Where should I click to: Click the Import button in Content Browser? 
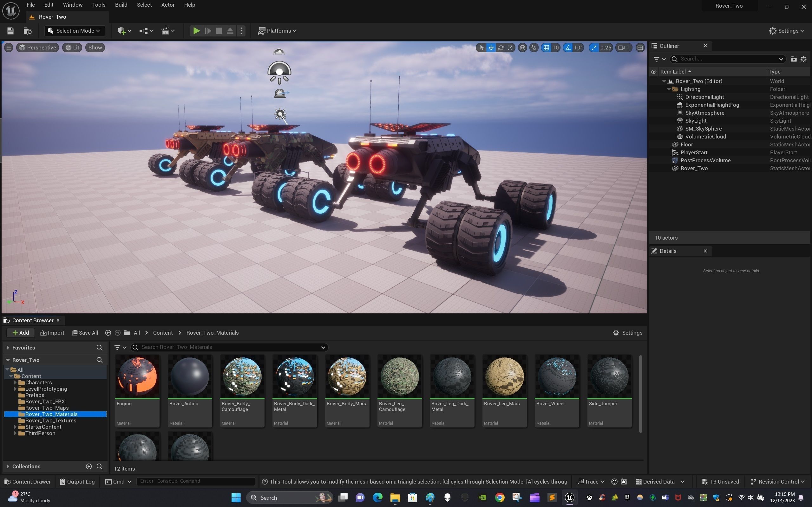pos(52,333)
